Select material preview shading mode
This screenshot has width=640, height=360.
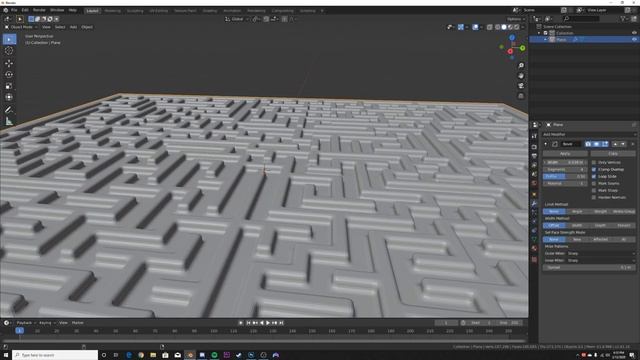510,27
